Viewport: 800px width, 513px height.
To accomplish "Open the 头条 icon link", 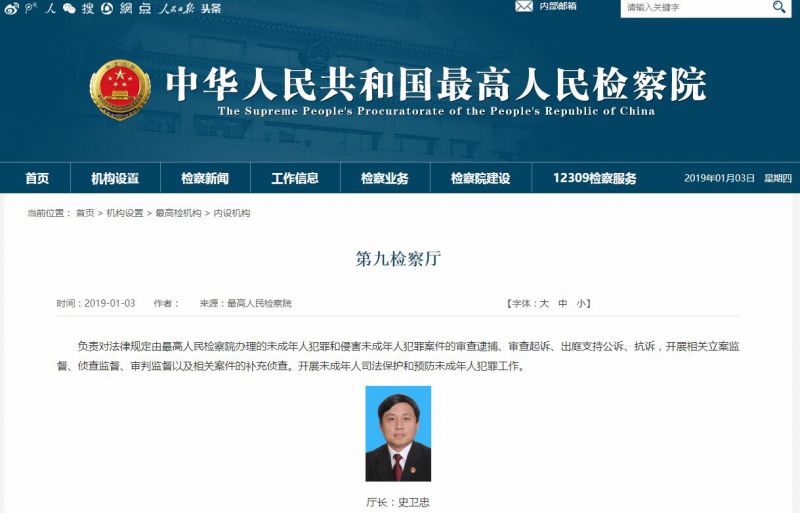I will click(x=211, y=9).
